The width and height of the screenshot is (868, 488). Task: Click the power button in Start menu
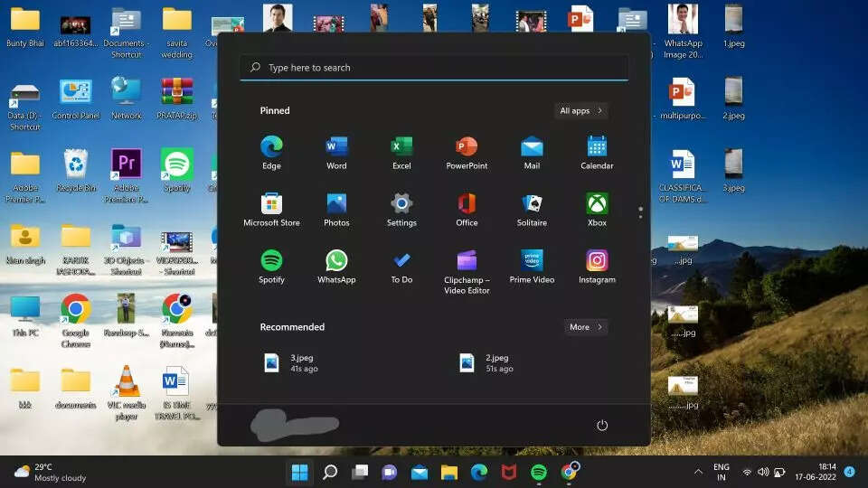pos(602,425)
